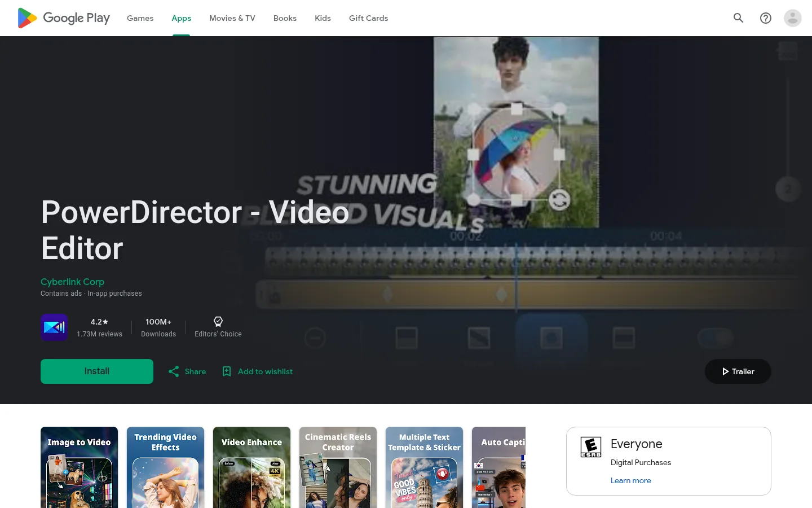The height and width of the screenshot is (508, 812).
Task: Open the Cyberlink Corp developer page
Action: pyautogui.click(x=72, y=282)
